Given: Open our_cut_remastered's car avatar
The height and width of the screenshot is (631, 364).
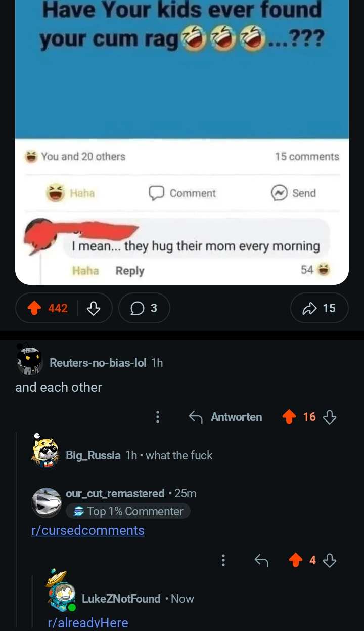Looking at the screenshot, I should click(47, 502).
